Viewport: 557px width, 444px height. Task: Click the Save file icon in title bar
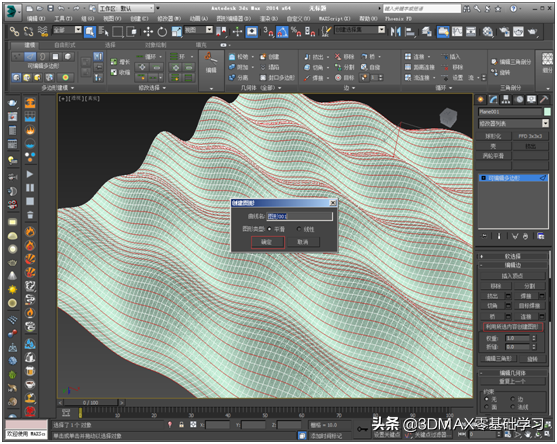(x=51, y=8)
